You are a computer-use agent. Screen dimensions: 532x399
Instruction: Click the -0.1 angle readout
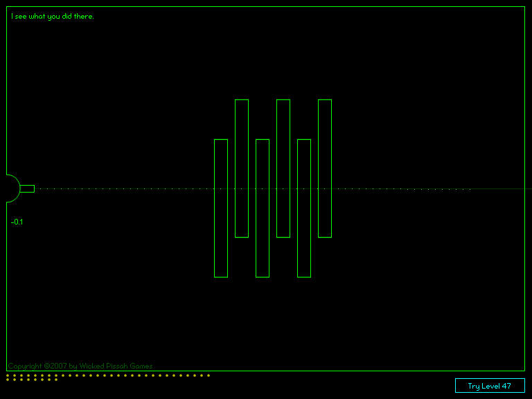pos(17,222)
